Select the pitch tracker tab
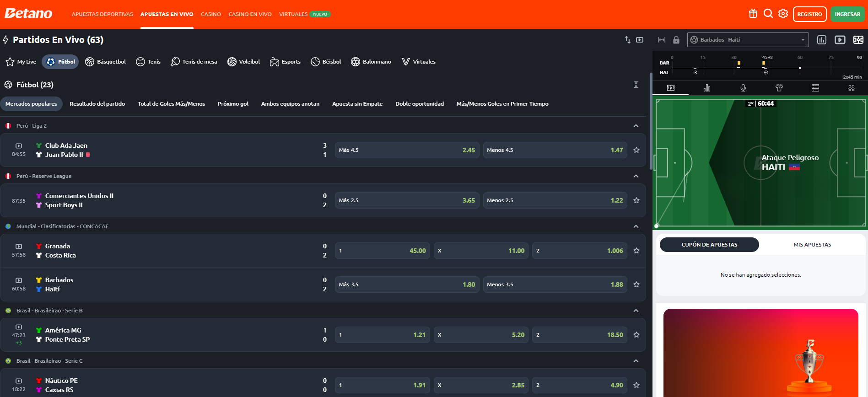This screenshot has height=397, width=868. click(671, 88)
